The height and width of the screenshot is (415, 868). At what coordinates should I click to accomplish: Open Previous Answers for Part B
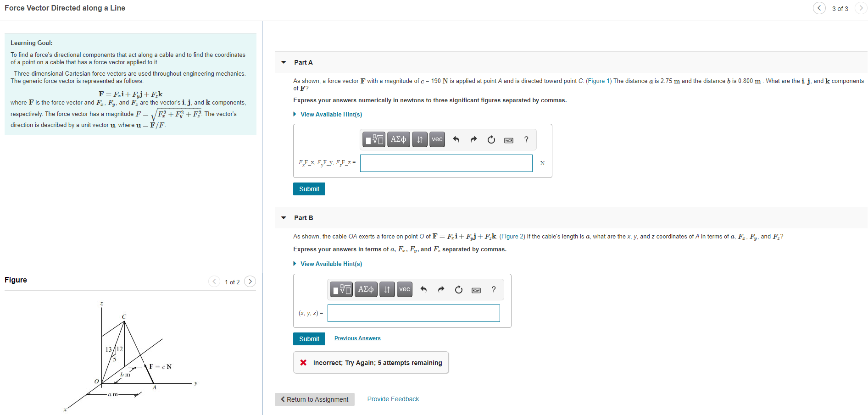point(357,338)
